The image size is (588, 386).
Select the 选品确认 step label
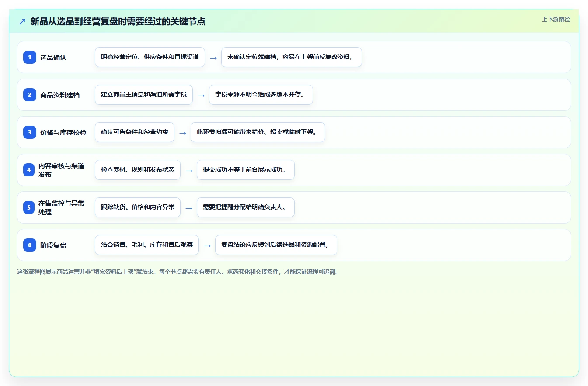coord(53,57)
